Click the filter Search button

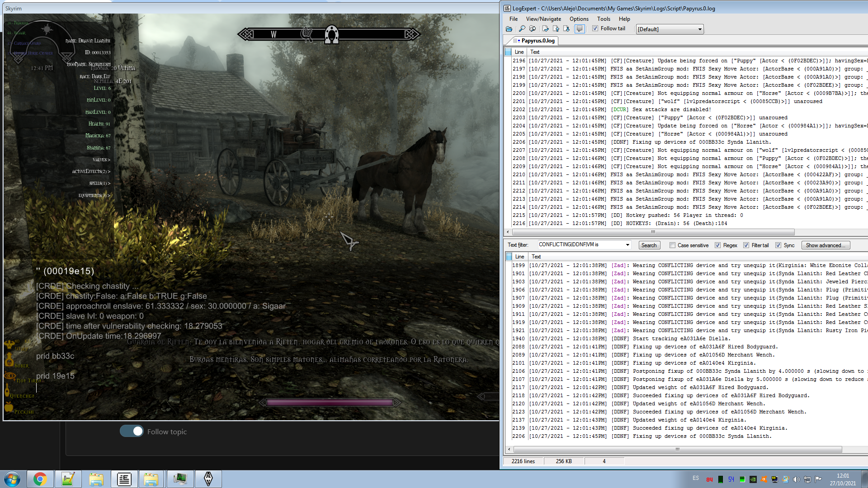coord(649,245)
